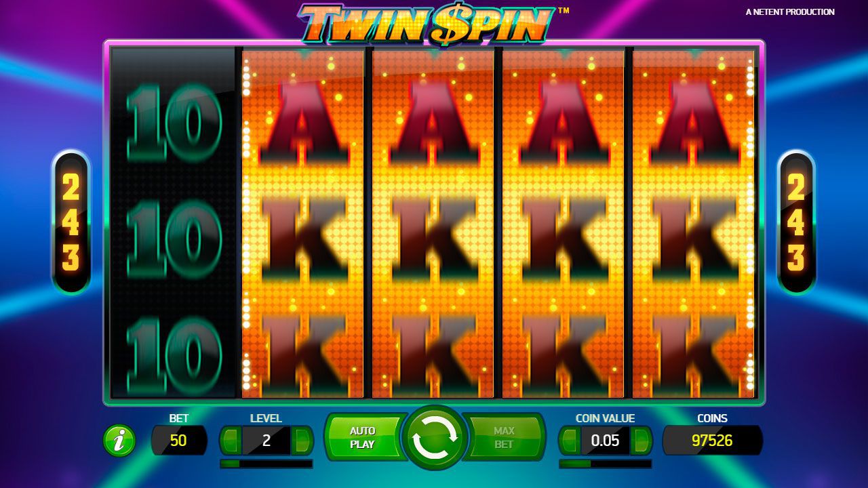Click the left 243 ways indicator
Viewport: 868px width, 488px height.
(71, 222)
